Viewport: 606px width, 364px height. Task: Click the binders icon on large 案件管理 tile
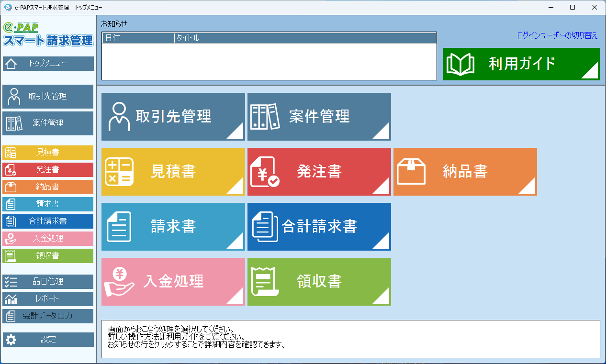click(x=265, y=117)
